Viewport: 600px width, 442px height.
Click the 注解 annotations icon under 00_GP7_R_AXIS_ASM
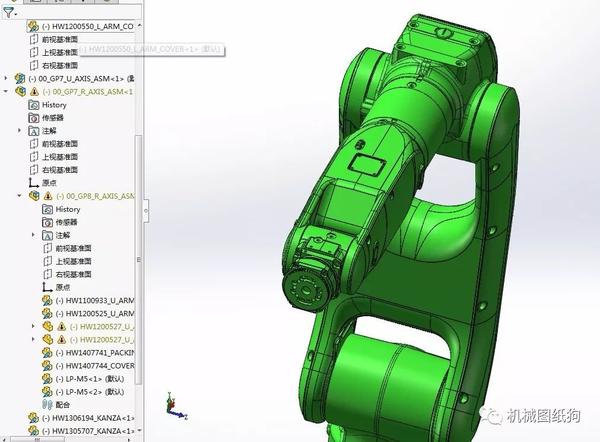(34, 130)
